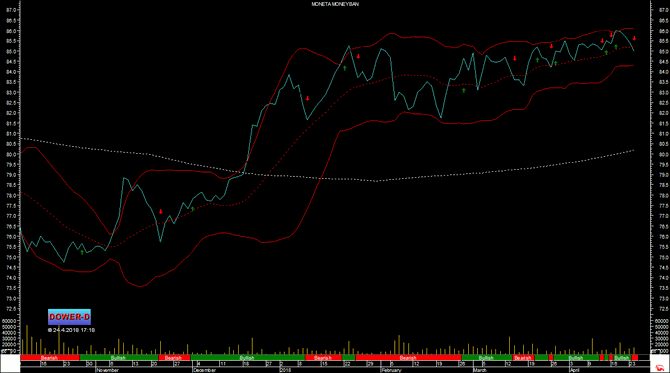Select the 2018 year label on the axis

coord(285,370)
